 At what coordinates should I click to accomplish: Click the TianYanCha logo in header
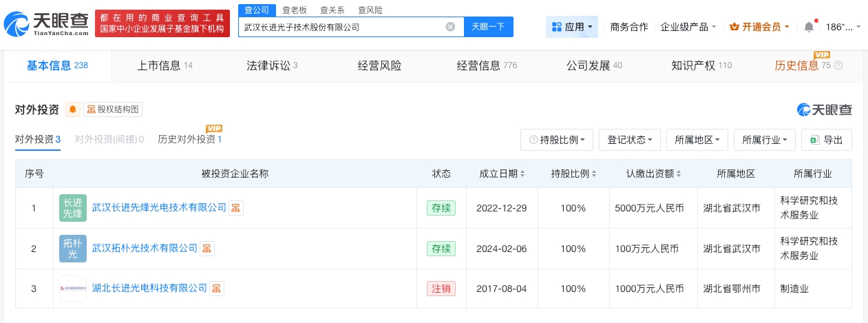click(46, 24)
